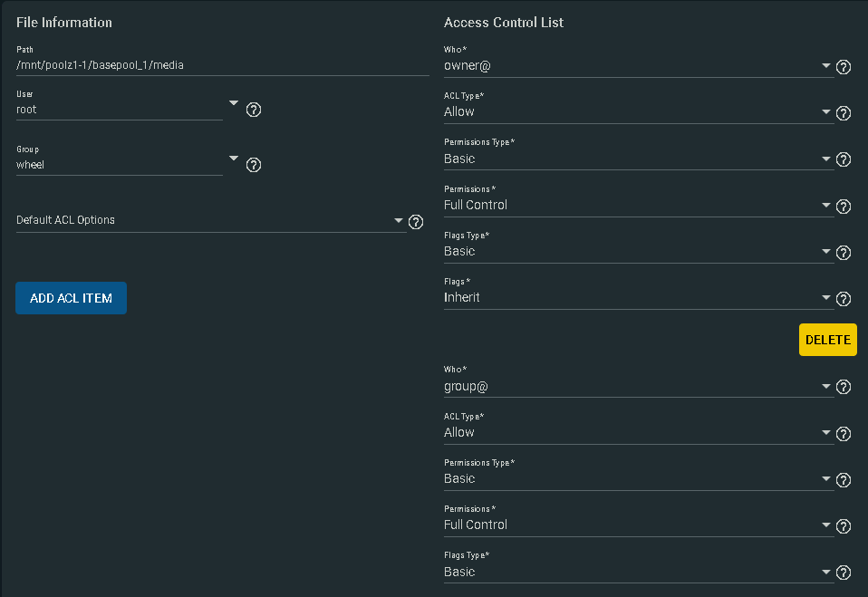Show help for first ACL Type field
The image size is (868, 597).
click(x=844, y=113)
